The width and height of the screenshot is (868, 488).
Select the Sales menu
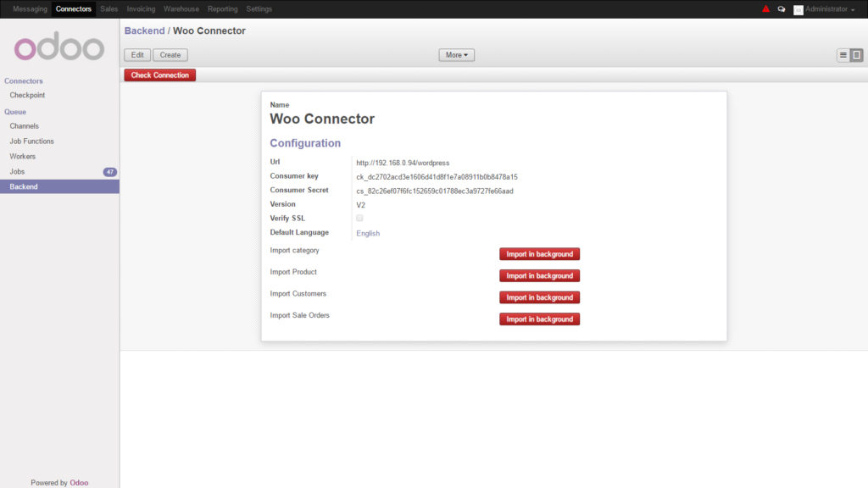click(x=108, y=8)
